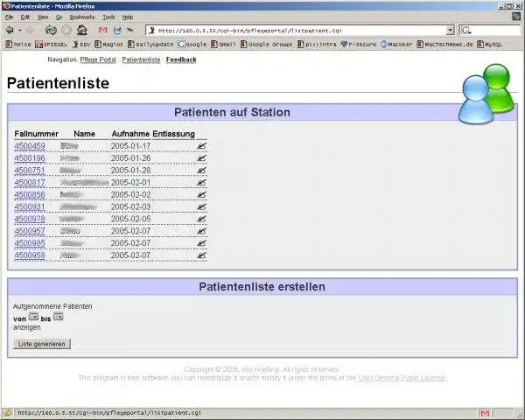Open the MacTechNews.de bookmark
Screen dimensions: 525x420
(444, 45)
